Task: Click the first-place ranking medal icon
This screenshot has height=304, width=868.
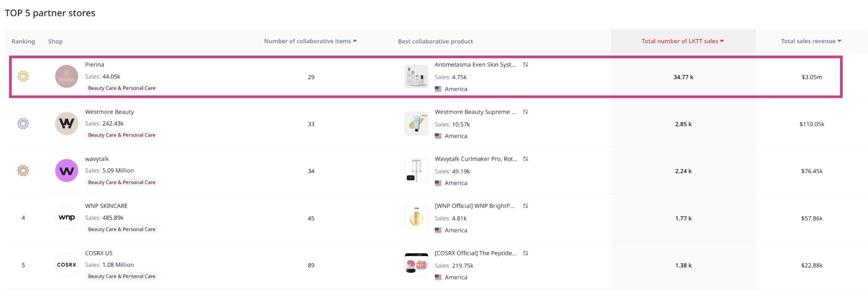Action: click(23, 76)
